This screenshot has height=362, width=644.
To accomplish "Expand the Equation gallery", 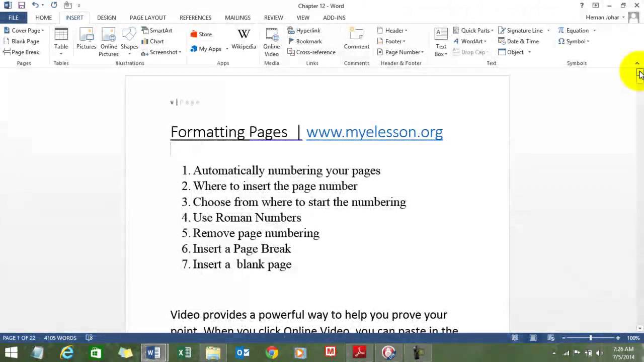I will tap(594, 31).
